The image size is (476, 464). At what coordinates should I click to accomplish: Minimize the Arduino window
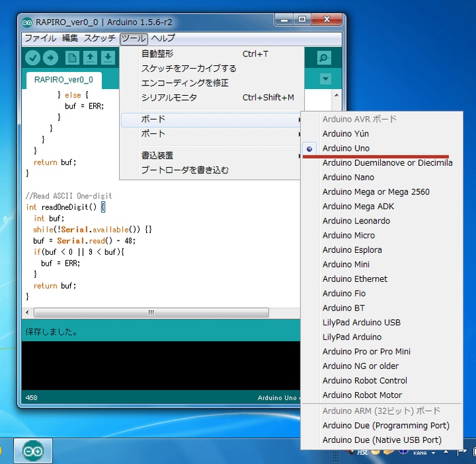point(284,20)
